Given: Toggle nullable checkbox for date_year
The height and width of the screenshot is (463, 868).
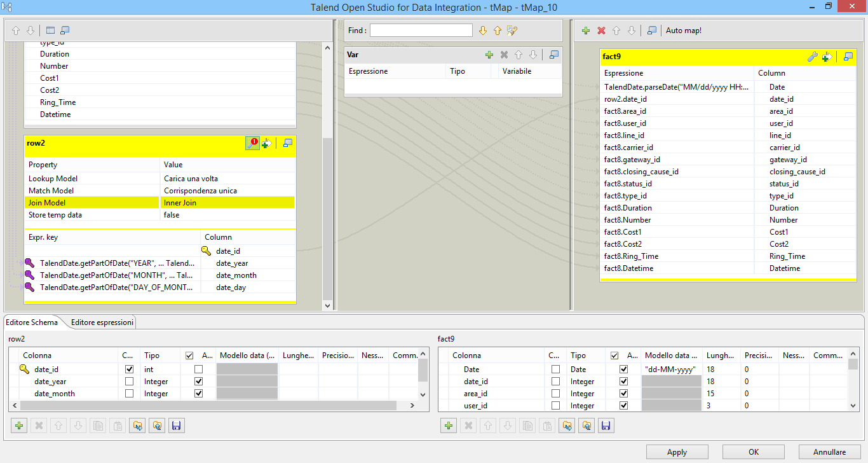Looking at the screenshot, I should [x=199, y=381].
